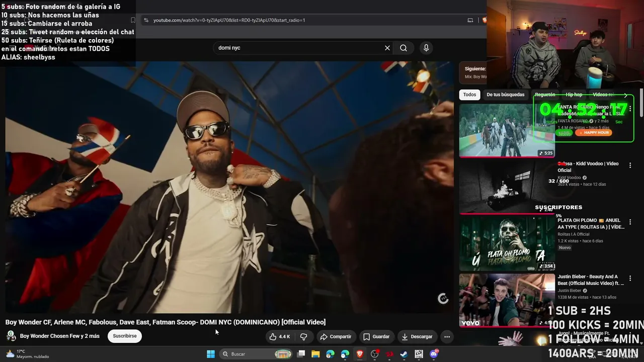
Task: Open PLATA OH PLOMO thumbnail
Action: (507, 243)
